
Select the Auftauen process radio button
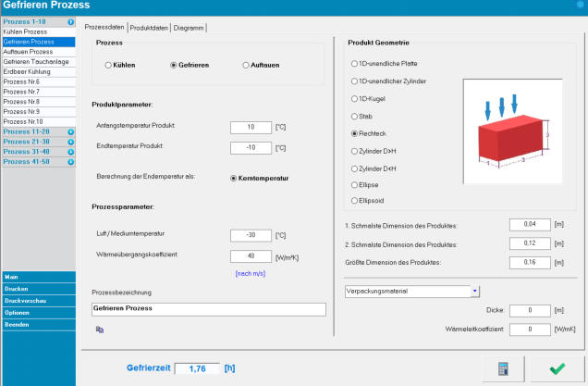coord(246,65)
